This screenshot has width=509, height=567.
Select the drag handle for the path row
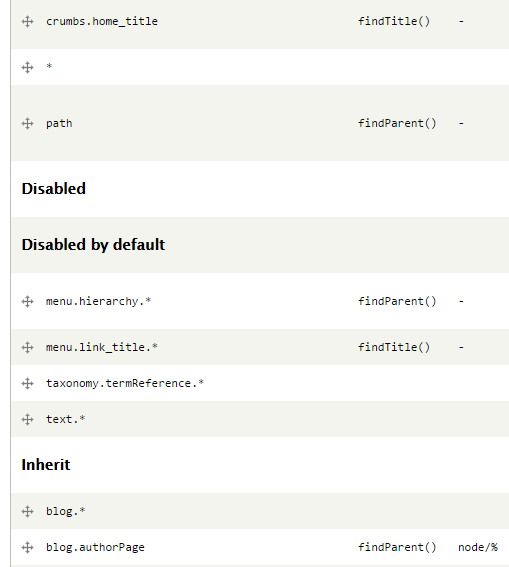pos(27,124)
